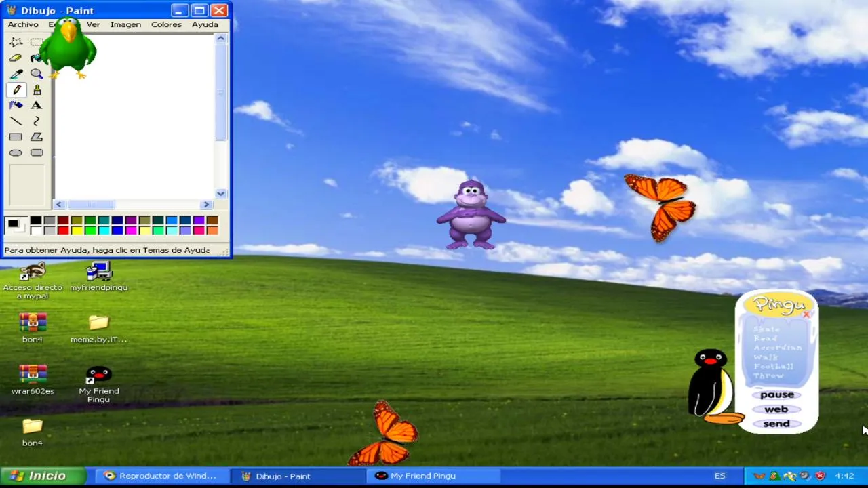
Task: Choose Accordian in the Pingu panel
Action: click(x=777, y=348)
